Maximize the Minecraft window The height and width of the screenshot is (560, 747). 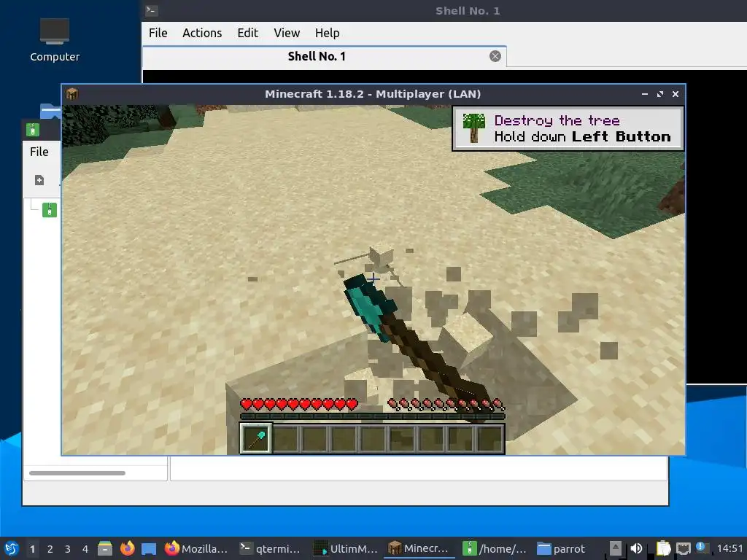[x=659, y=94]
